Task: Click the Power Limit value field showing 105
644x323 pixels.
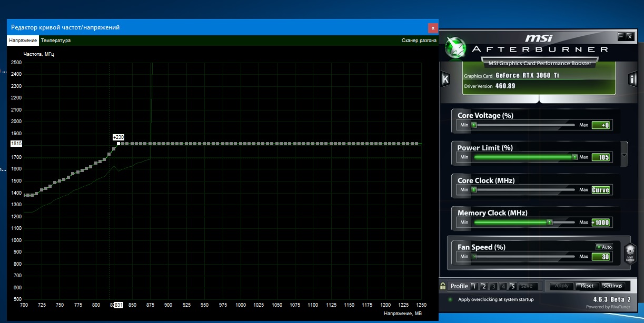Action: tap(601, 157)
